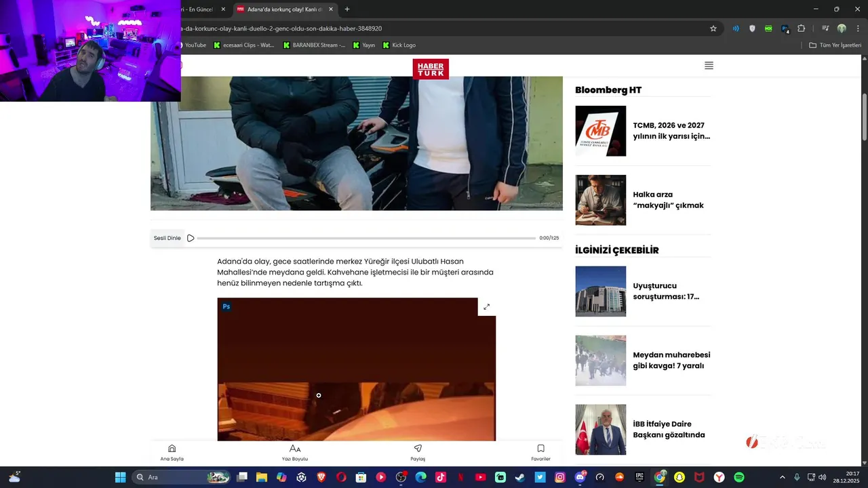868x488 pixels.
Task: Open the İBB İtfaiye Daire Başkanı headline
Action: (x=669, y=429)
